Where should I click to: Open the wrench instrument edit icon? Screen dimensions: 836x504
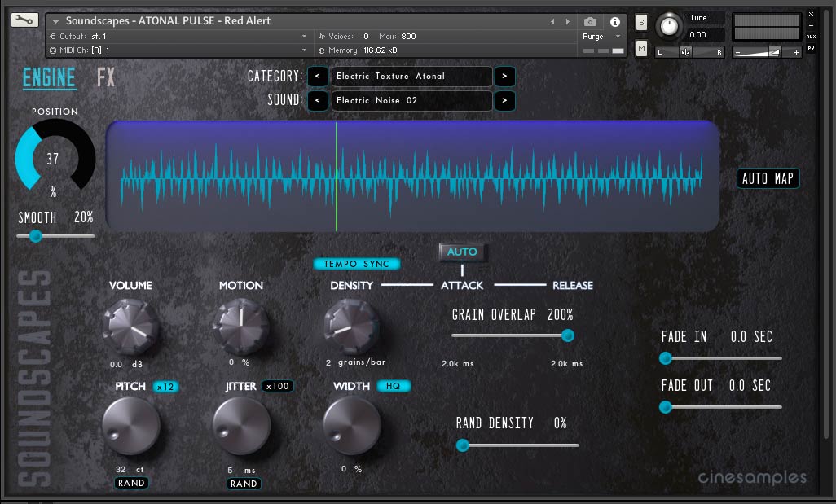24,20
